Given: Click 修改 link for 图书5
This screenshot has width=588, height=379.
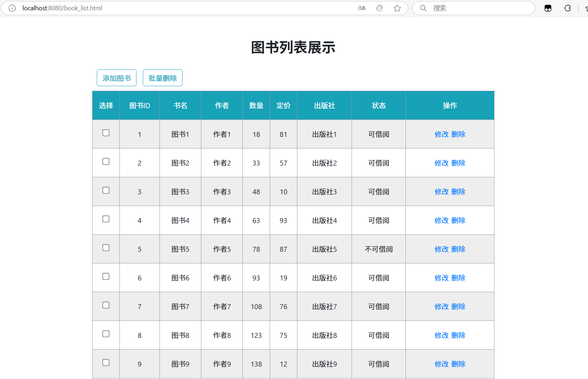Looking at the screenshot, I should [442, 249].
